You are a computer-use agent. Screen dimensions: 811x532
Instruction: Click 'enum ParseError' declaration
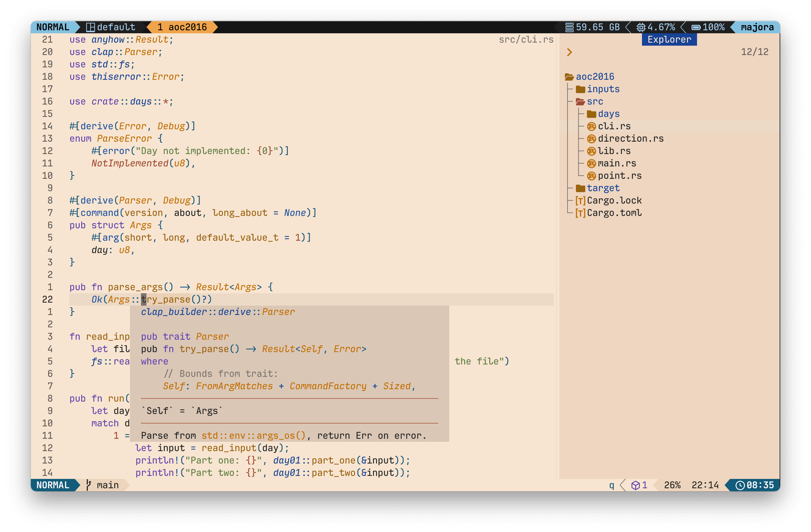111,139
